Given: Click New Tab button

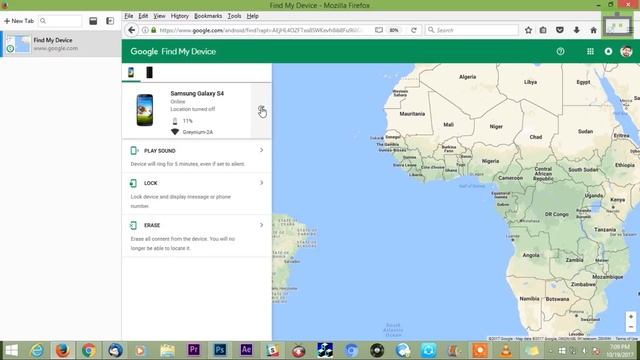Looking at the screenshot, I should 19,21.
